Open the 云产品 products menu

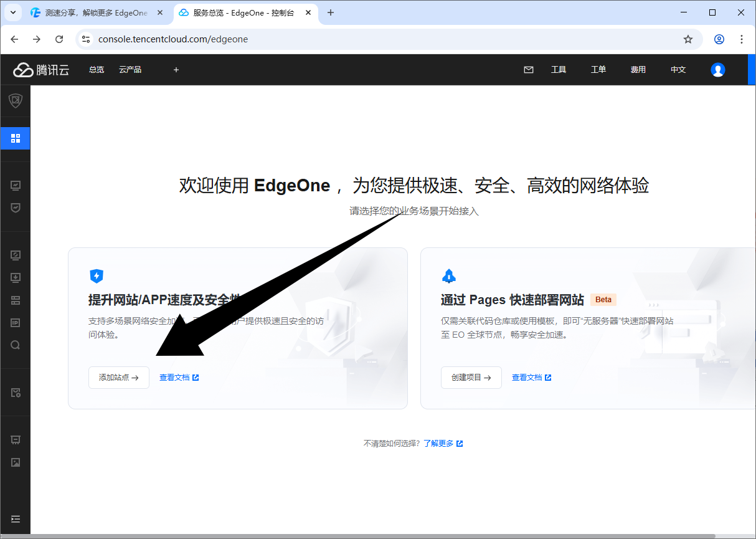click(130, 69)
